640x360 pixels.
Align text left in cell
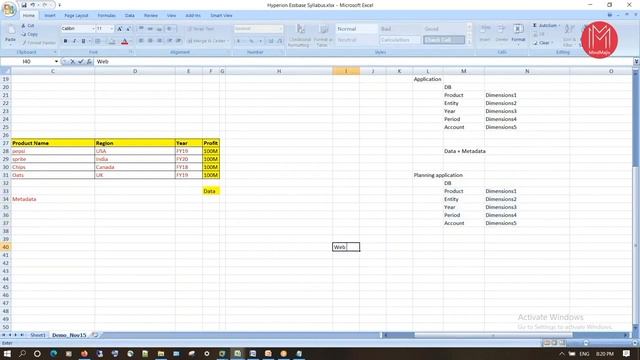141,41
